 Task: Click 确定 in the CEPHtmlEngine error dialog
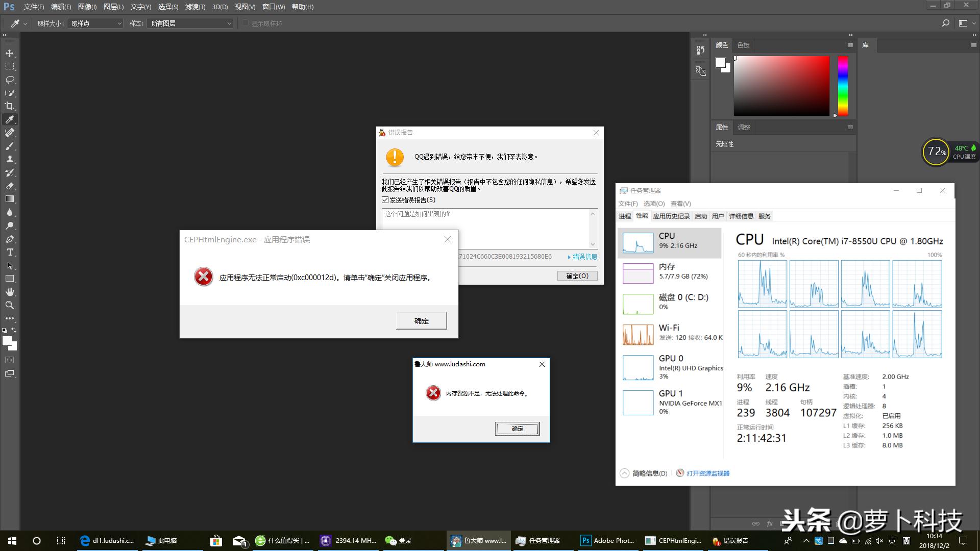click(x=421, y=321)
